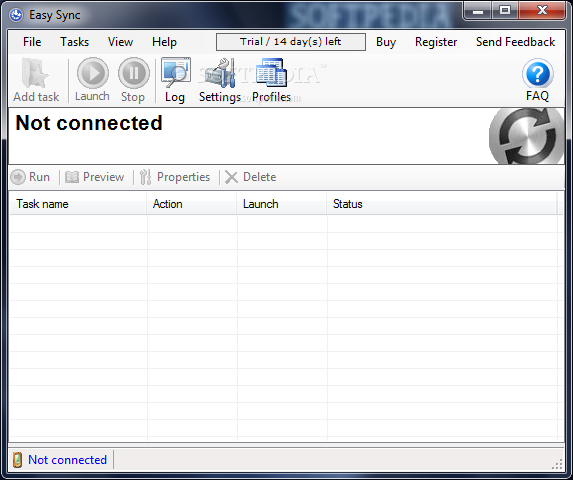Open the FAQ help icon
The image size is (573, 480).
click(537, 80)
